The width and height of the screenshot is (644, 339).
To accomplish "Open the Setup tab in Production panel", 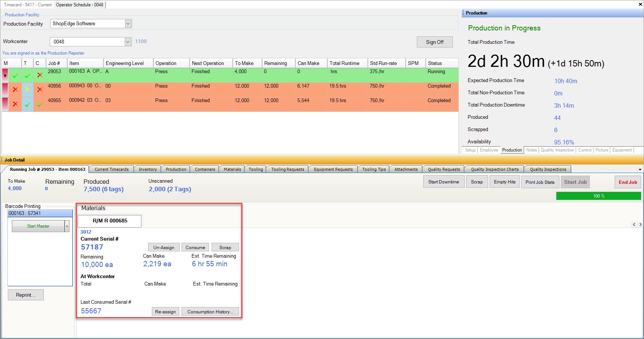I will point(470,150).
